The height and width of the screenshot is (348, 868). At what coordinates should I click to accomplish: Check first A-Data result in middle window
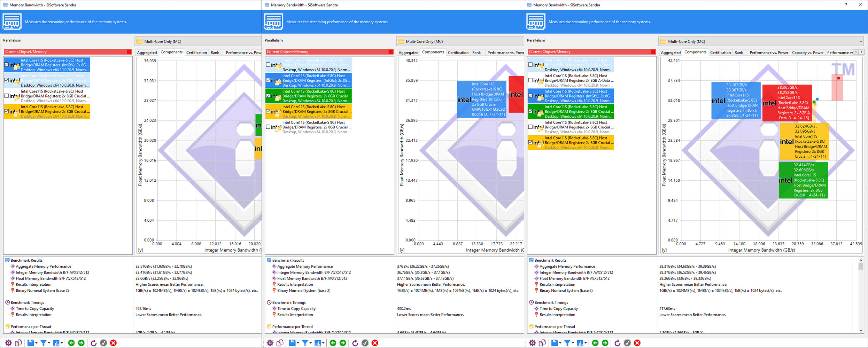[x=268, y=65]
